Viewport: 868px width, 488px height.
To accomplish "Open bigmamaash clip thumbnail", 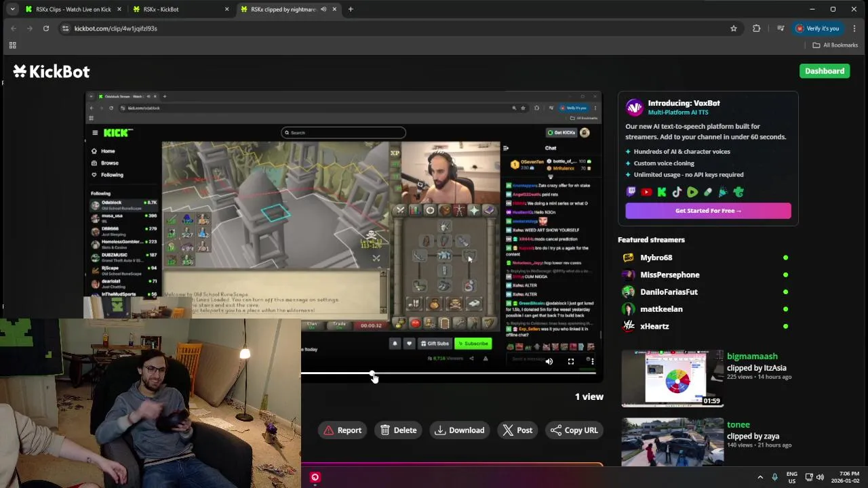I will point(673,378).
